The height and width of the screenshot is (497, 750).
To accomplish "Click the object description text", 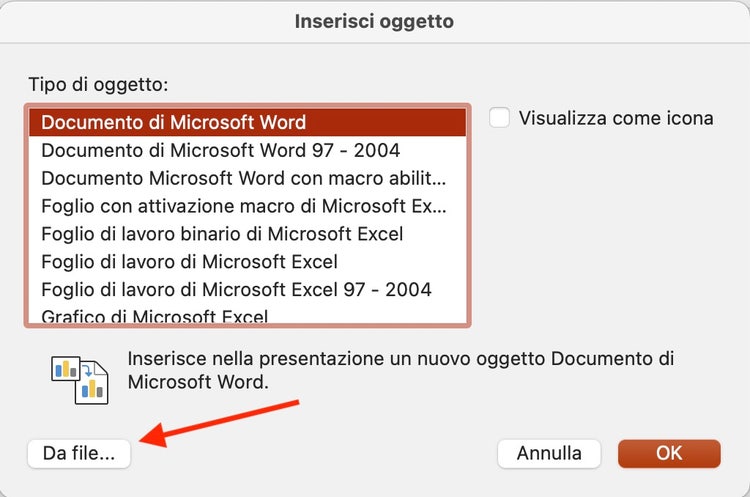I will (x=400, y=370).
